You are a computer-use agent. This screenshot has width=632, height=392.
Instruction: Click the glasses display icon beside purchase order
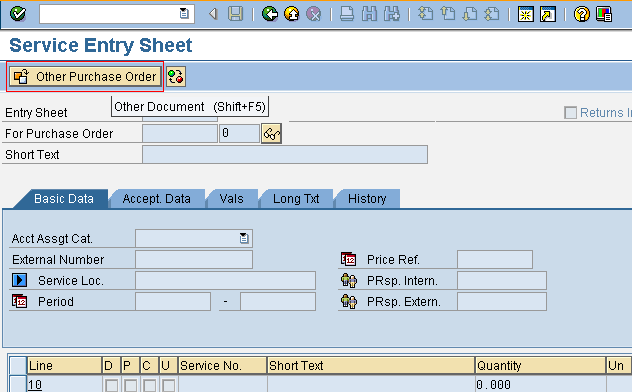tap(272, 134)
